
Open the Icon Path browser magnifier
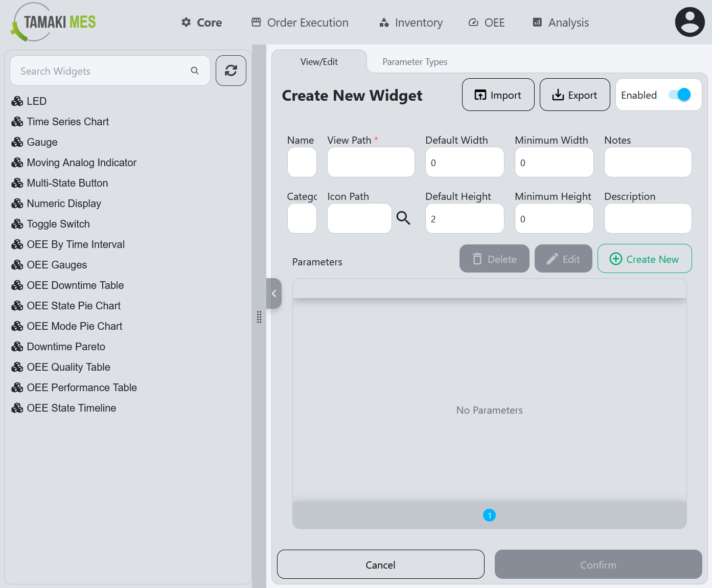pos(403,218)
